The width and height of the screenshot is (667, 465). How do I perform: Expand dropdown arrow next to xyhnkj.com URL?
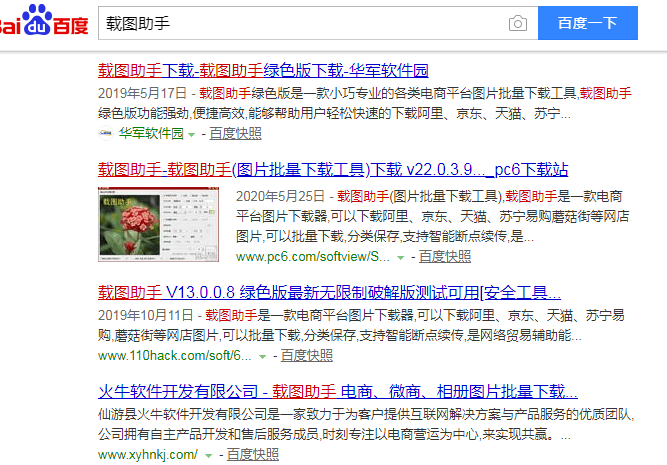pos(208,456)
